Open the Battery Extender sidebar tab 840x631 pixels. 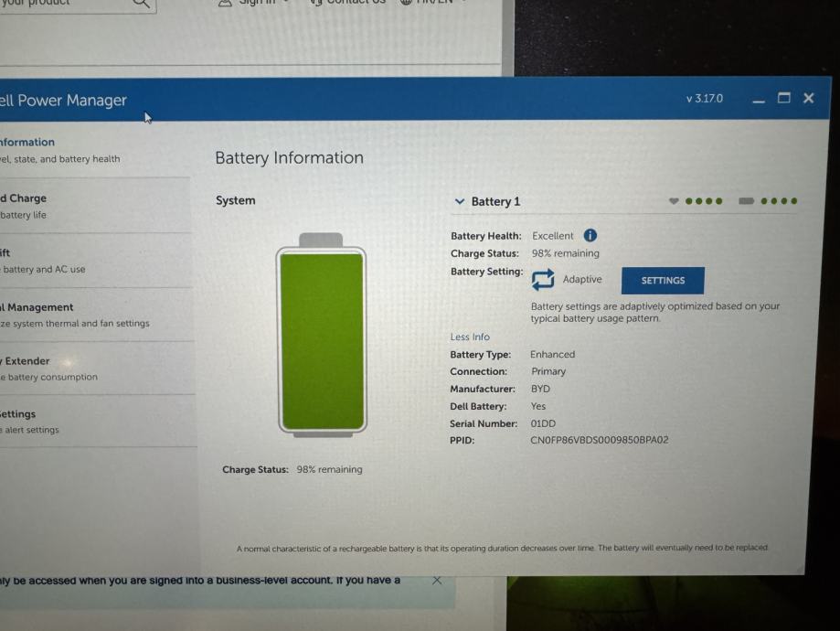point(98,369)
